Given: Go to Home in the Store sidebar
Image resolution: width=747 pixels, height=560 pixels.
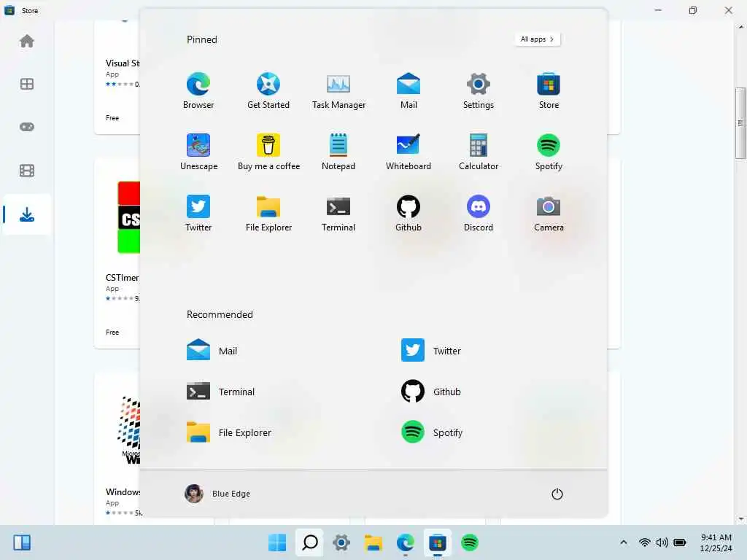Looking at the screenshot, I should point(27,42).
